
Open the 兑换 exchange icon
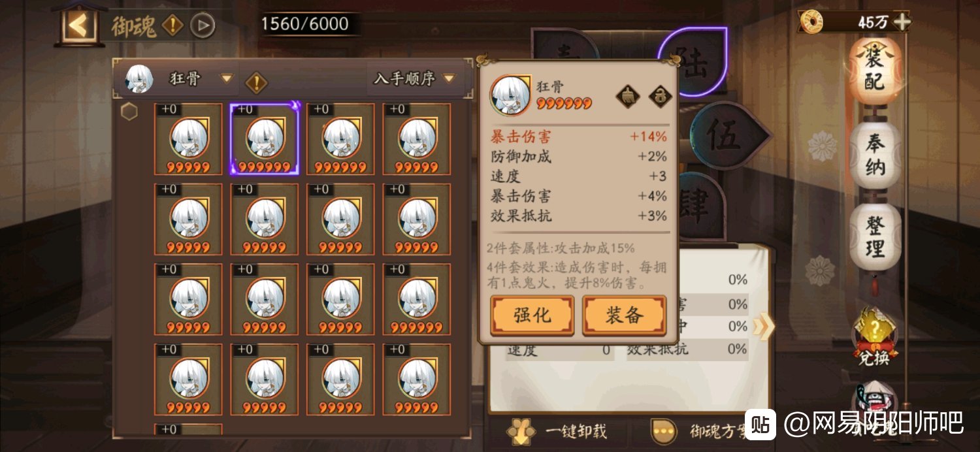[x=875, y=338]
